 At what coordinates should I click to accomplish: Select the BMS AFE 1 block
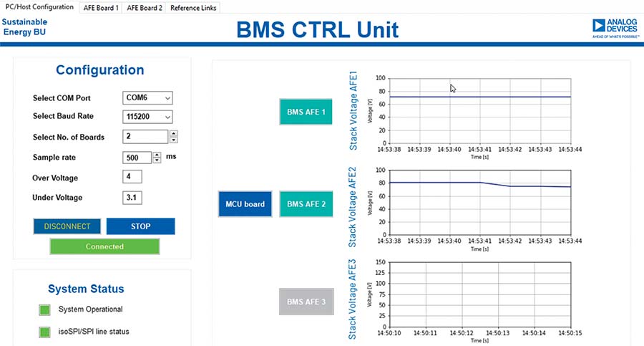tap(306, 112)
